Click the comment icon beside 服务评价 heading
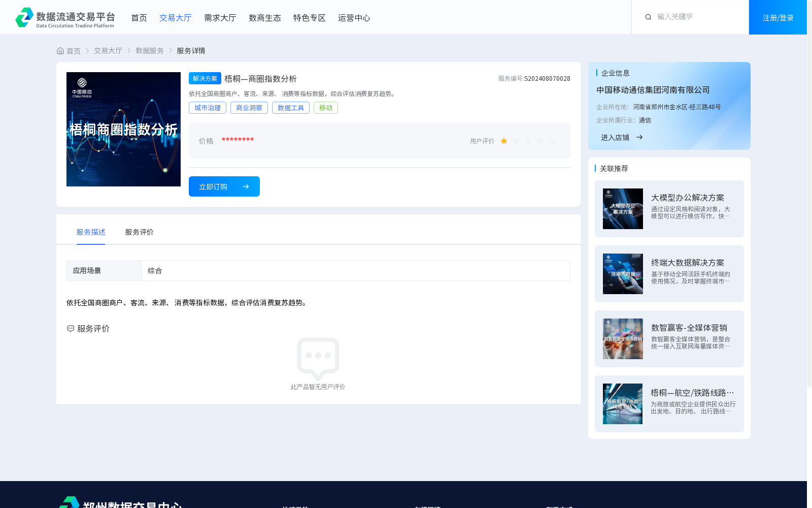812x508 pixels. (x=71, y=329)
